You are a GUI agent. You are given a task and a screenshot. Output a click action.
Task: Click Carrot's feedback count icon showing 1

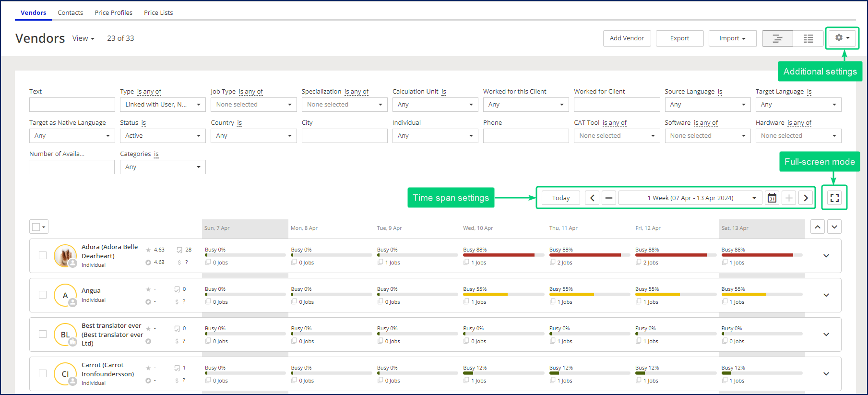point(177,368)
